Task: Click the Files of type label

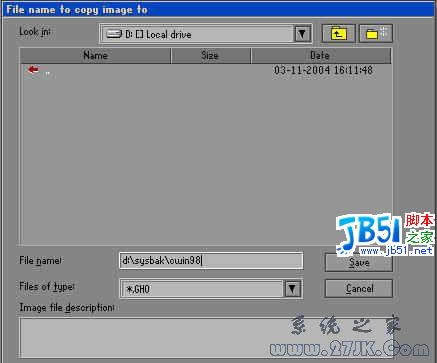Action: (x=47, y=287)
